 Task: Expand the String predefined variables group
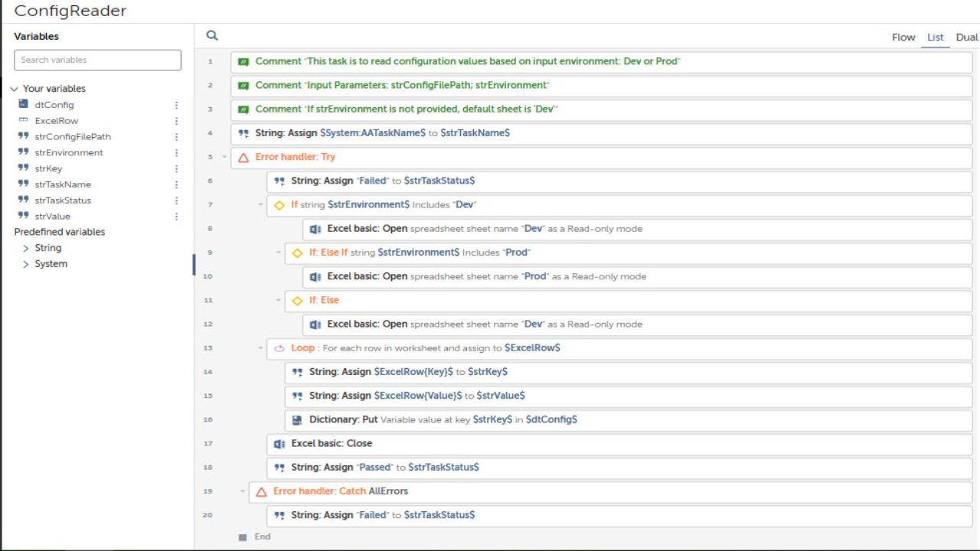click(x=26, y=248)
